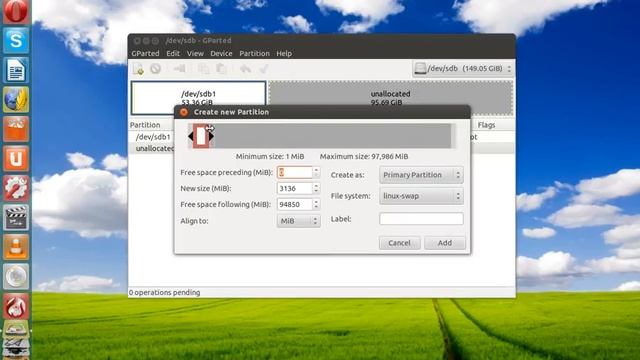Click the 0 operations pending status text

pyautogui.click(x=164, y=292)
